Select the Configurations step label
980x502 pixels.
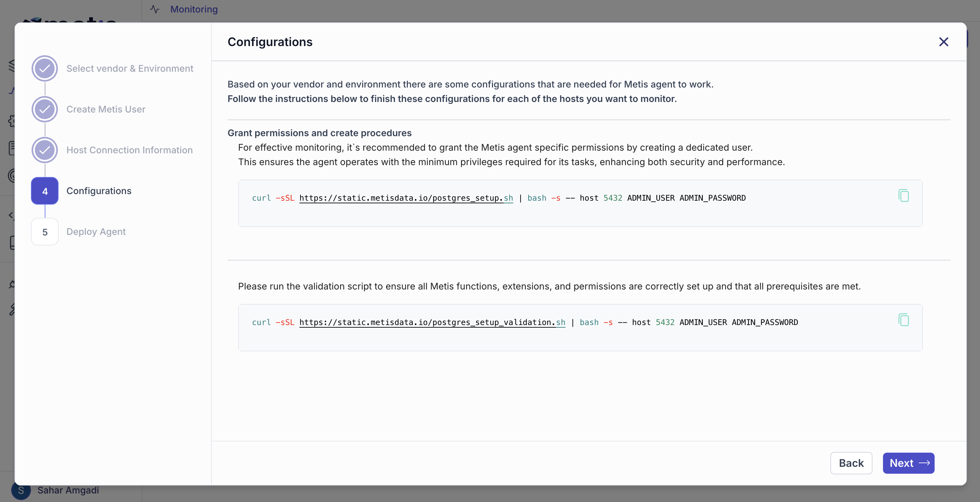point(99,191)
